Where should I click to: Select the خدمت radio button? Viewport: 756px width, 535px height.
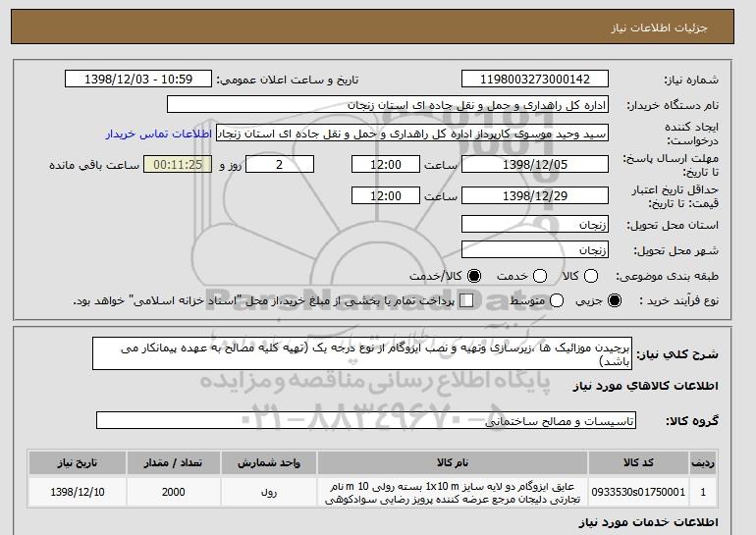(x=540, y=276)
